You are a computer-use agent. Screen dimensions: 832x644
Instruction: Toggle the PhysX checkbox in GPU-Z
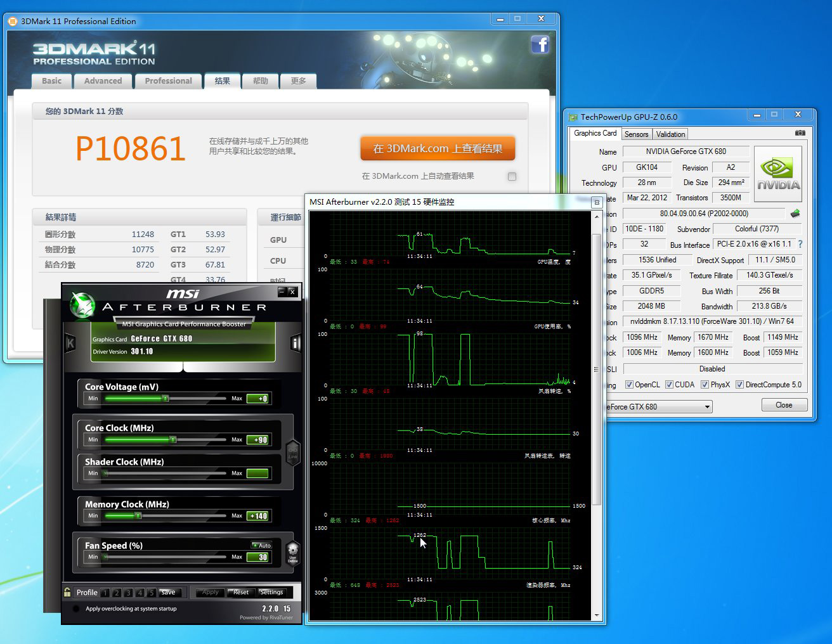705,385
